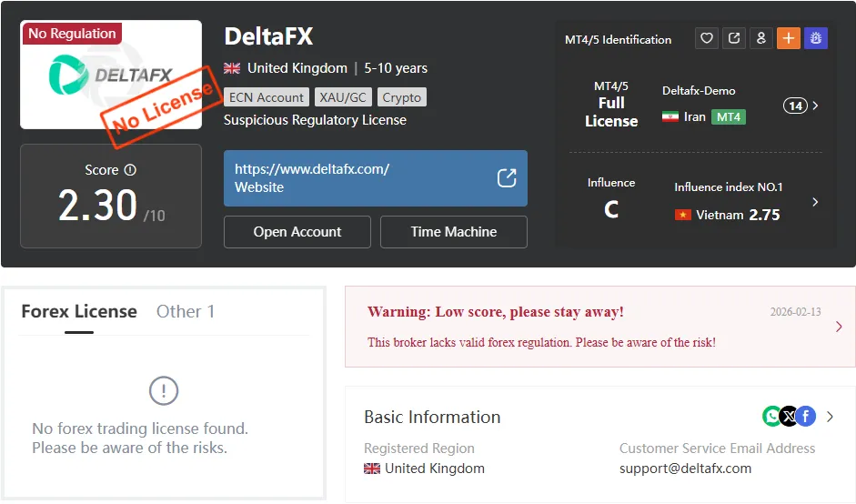Open the WhatsApp contact icon
Screen dimensions: 856x504
(772, 417)
